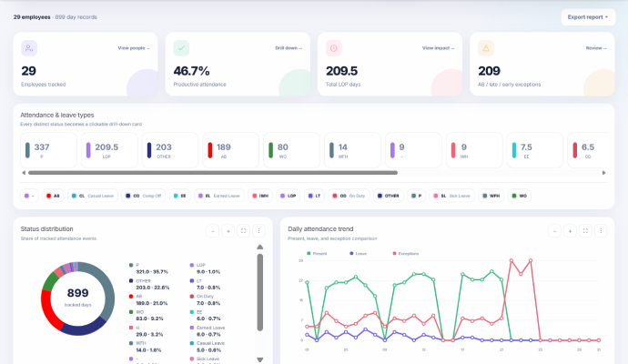
Task: Click down arrow of Status distribution legend scrollbar
Action: point(260,359)
